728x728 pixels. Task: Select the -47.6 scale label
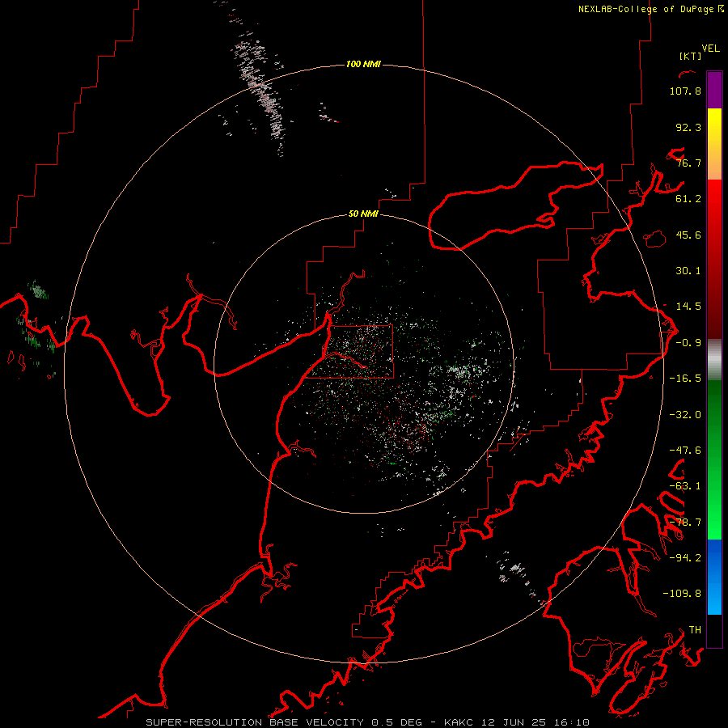pyautogui.click(x=685, y=451)
